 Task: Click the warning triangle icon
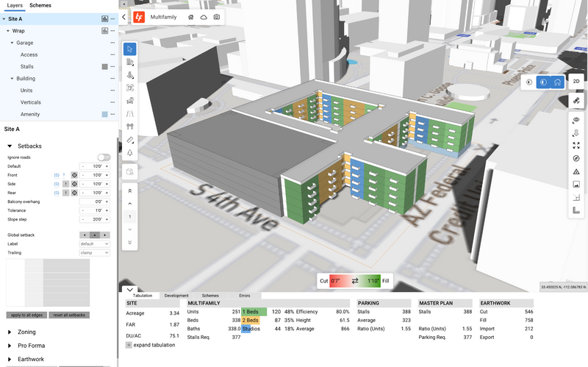577,171
